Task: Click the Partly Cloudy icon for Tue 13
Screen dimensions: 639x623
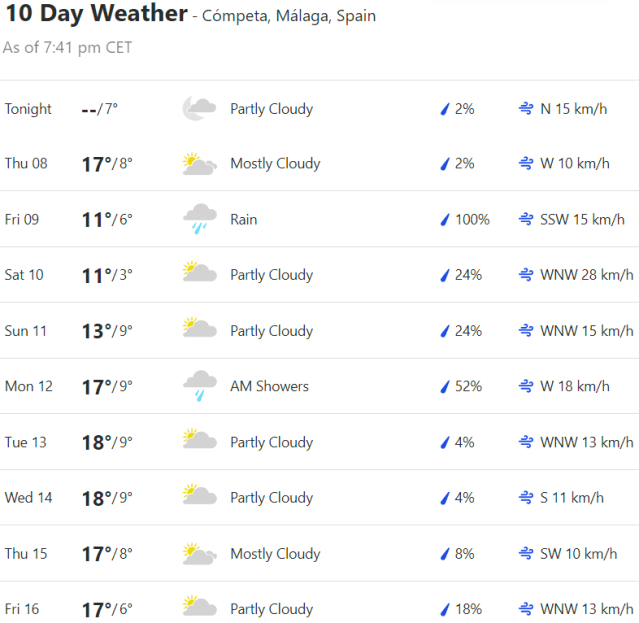Action: [x=199, y=442]
